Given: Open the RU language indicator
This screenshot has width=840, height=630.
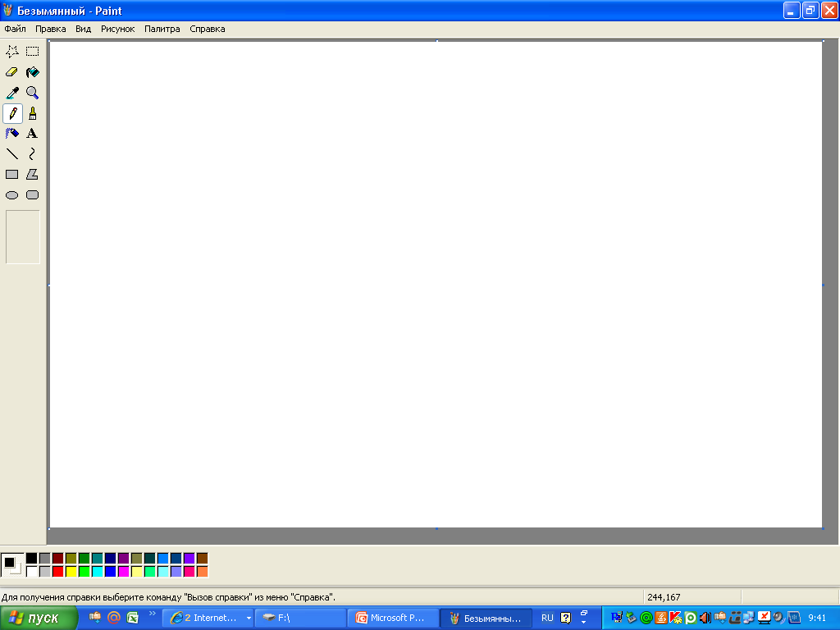Looking at the screenshot, I should 547,618.
